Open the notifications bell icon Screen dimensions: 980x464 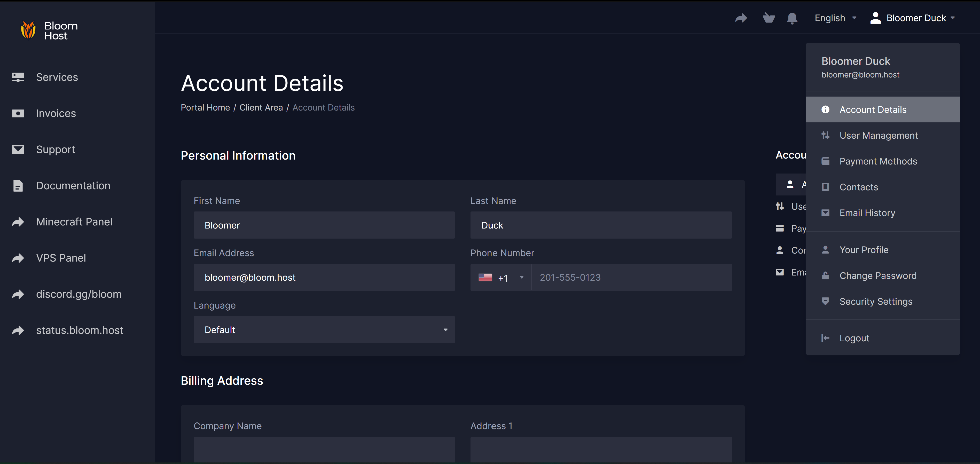[792, 18]
